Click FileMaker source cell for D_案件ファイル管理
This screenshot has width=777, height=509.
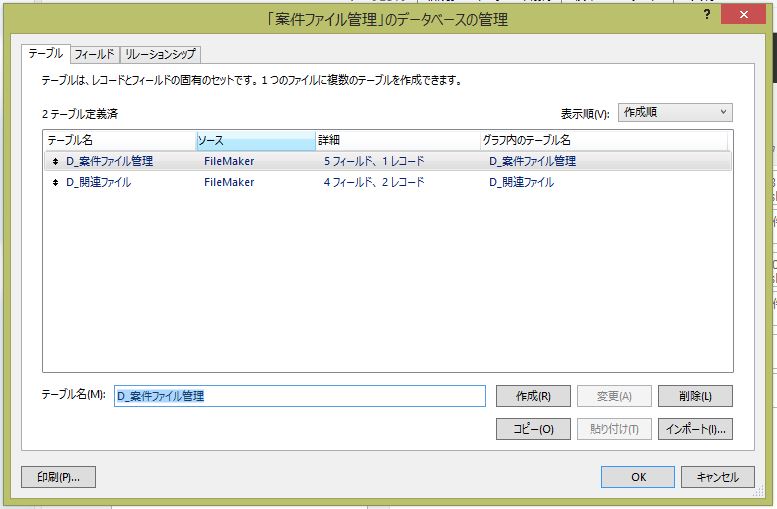229,161
